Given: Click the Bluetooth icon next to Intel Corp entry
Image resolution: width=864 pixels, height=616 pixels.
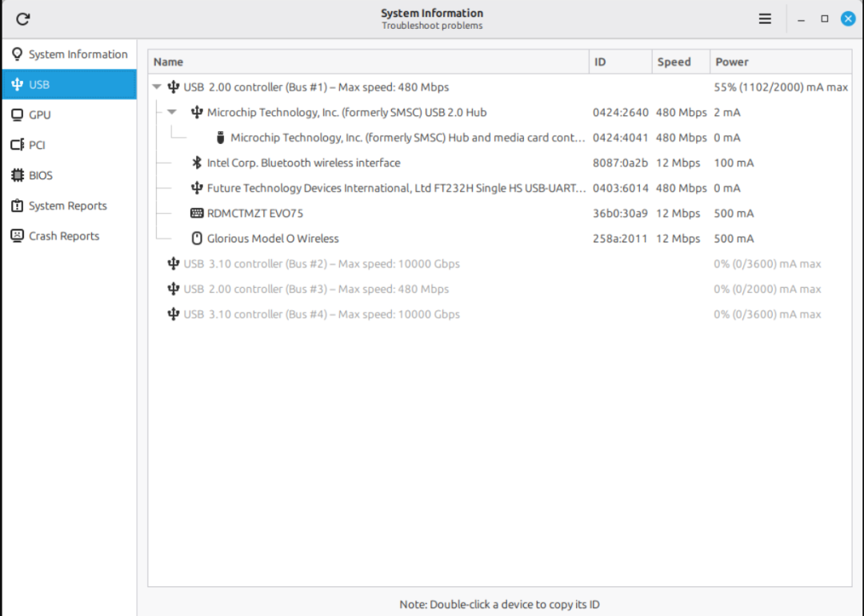Looking at the screenshot, I should [197, 162].
